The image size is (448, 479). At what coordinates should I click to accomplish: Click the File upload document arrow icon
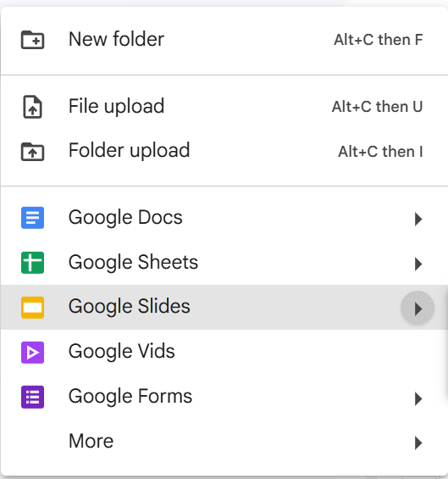[33, 107]
